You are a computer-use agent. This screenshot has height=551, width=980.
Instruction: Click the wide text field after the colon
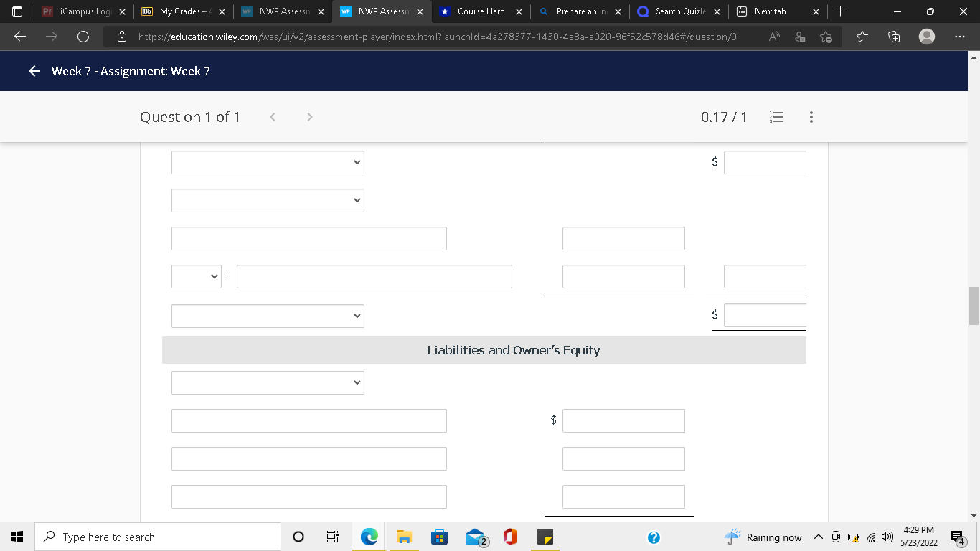374,276
